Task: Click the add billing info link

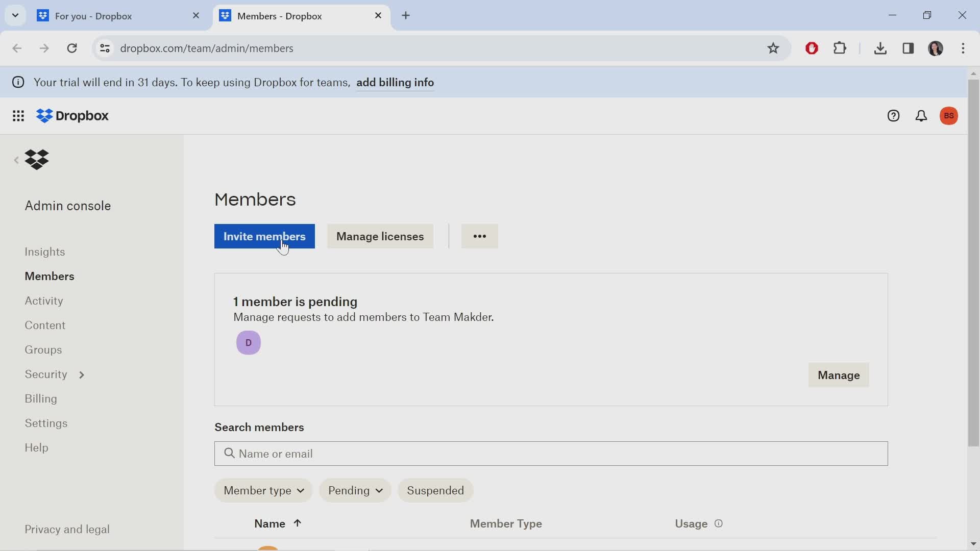Action: tap(396, 82)
